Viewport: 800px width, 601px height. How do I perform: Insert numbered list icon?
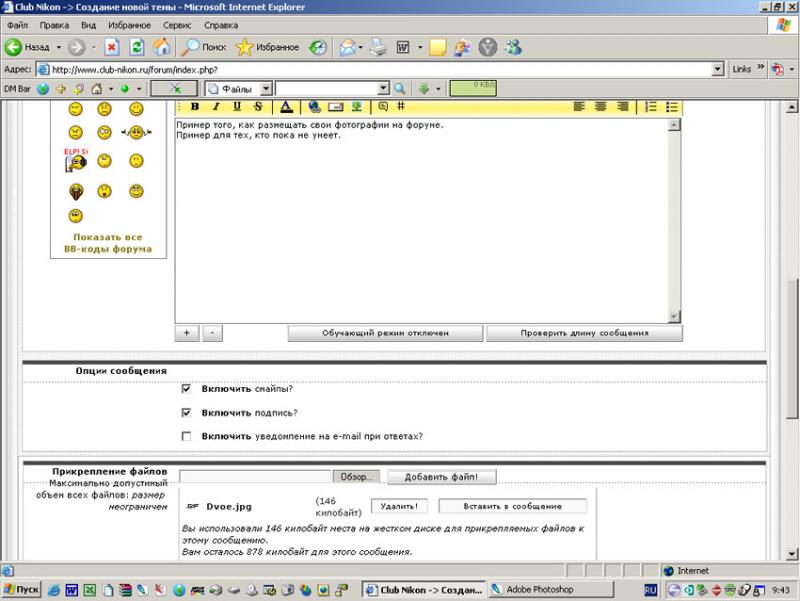click(651, 106)
